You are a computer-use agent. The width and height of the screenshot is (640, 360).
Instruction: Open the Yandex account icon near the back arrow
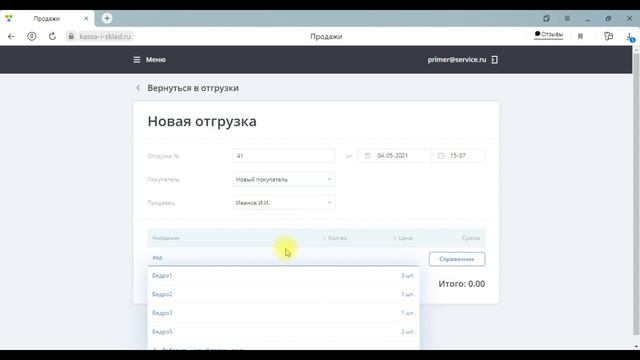(x=31, y=36)
